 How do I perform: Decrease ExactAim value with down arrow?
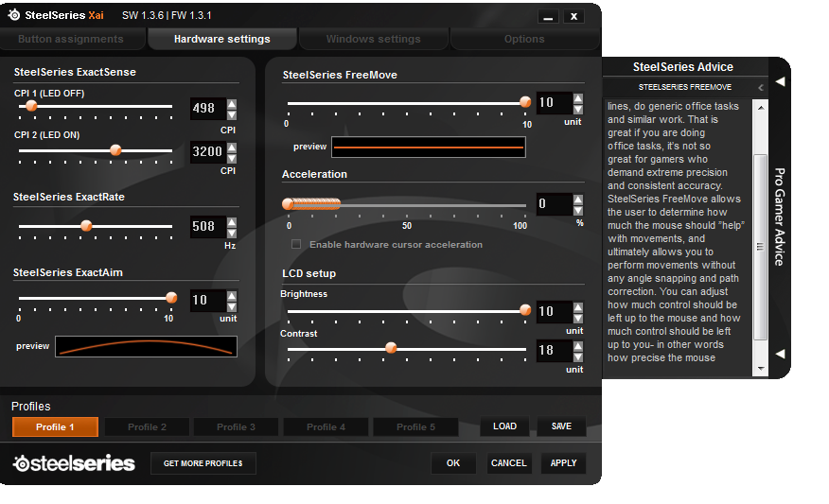(233, 306)
